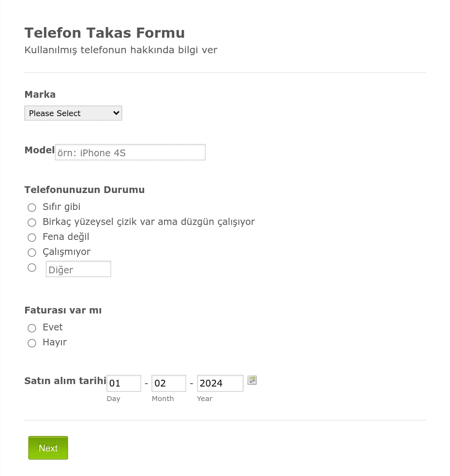The width and height of the screenshot is (450, 476).
Task: Click the 'Sıfır gibi' label text
Action: (61, 207)
